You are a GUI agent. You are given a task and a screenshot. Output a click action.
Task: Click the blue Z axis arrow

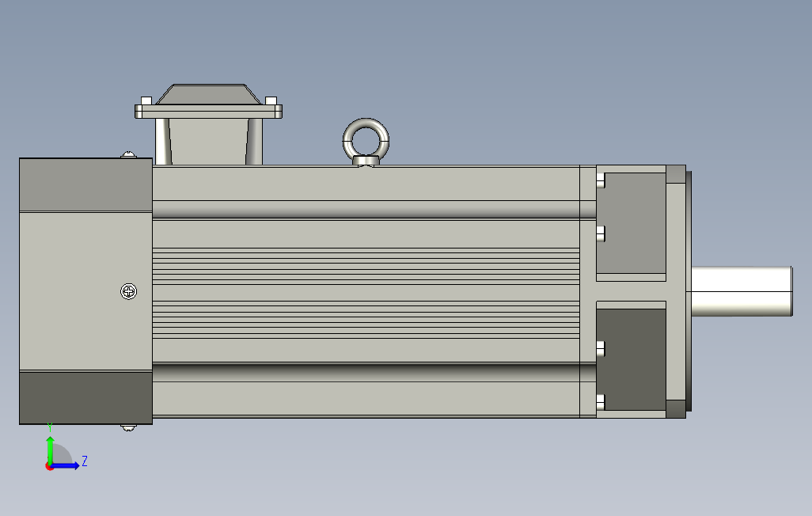coord(65,466)
